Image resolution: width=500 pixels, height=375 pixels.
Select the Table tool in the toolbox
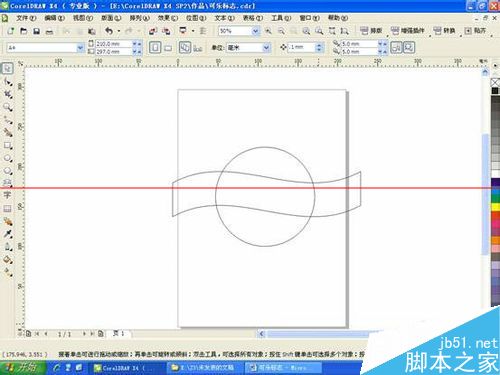(7, 209)
